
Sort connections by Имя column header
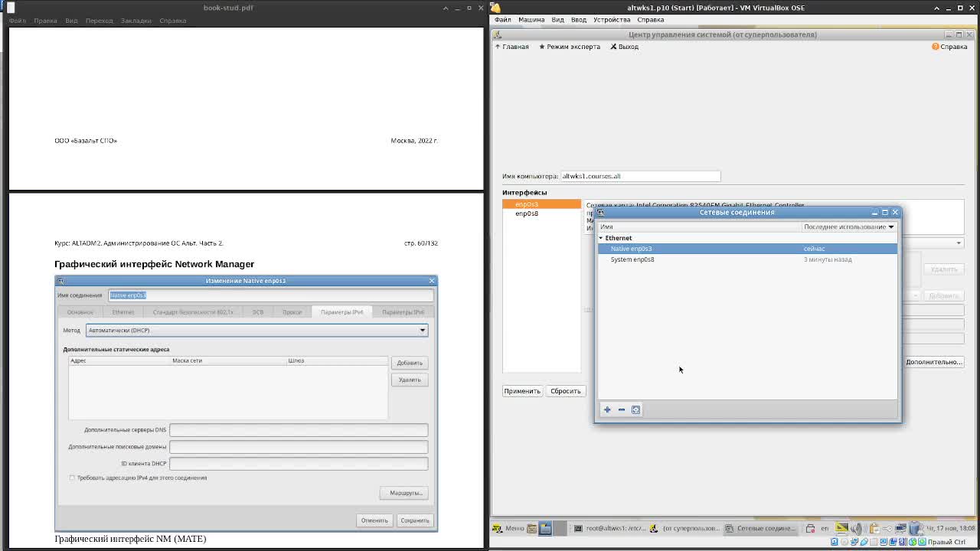point(699,227)
